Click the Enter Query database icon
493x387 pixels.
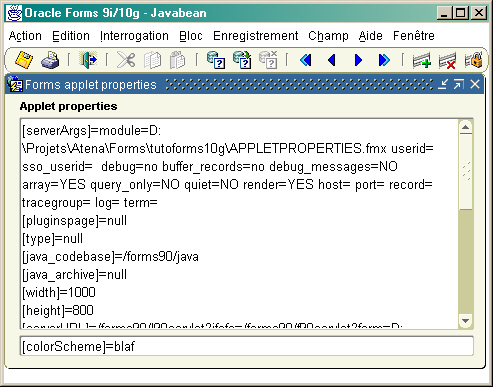pos(216,60)
